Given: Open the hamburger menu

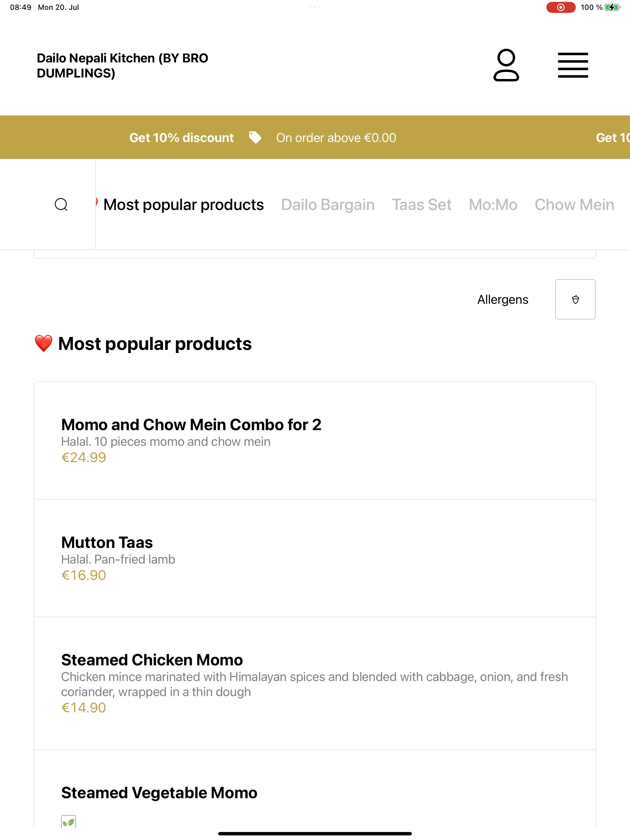Looking at the screenshot, I should [x=572, y=65].
